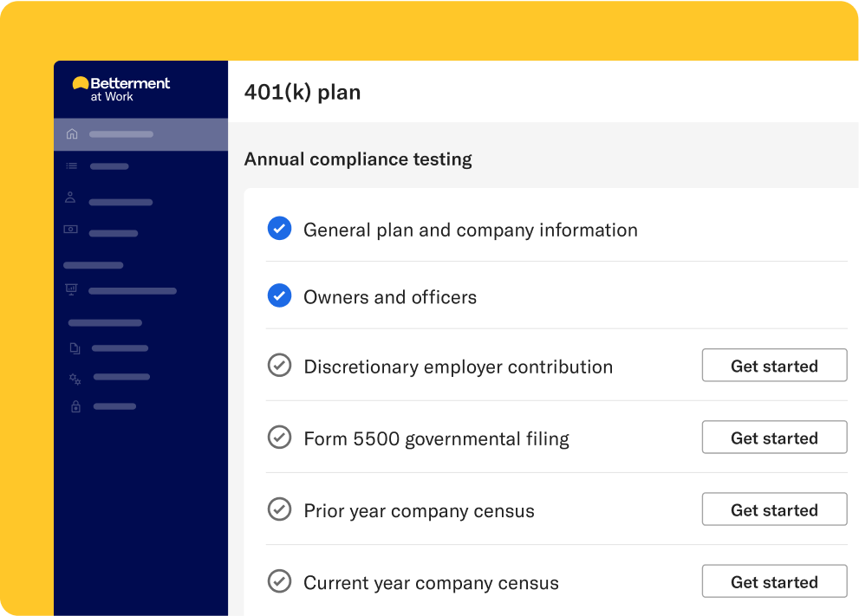Toggle General plan and company information checkmark

pos(279,229)
